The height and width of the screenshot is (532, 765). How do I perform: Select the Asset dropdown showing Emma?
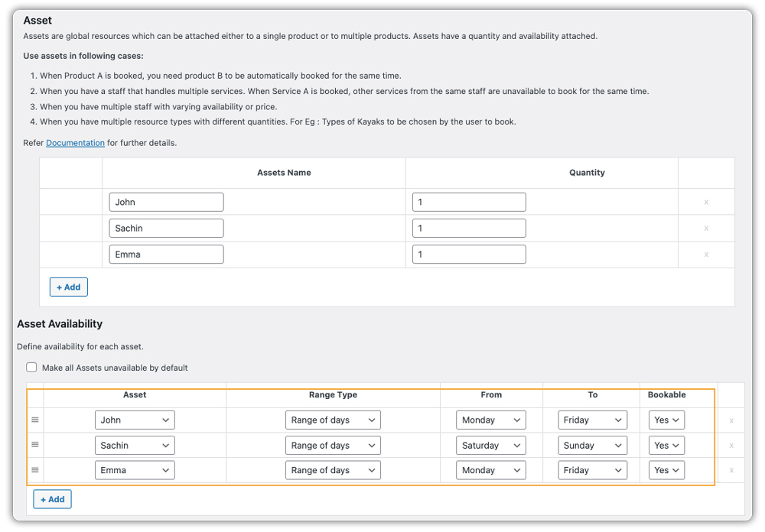(135, 470)
